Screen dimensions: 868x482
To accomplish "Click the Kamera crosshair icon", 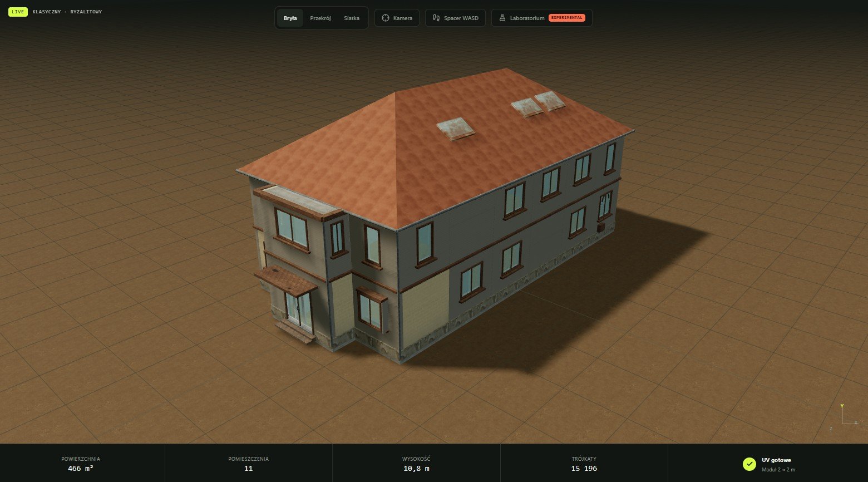I will pos(385,18).
